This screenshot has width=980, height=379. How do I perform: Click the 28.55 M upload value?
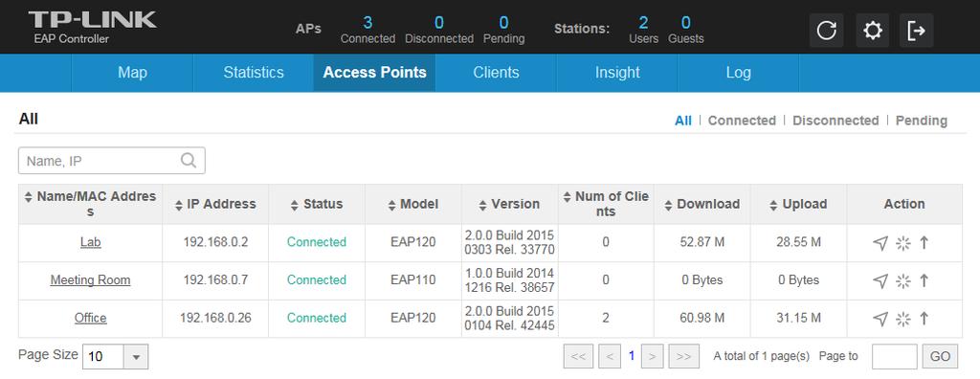[x=798, y=242]
